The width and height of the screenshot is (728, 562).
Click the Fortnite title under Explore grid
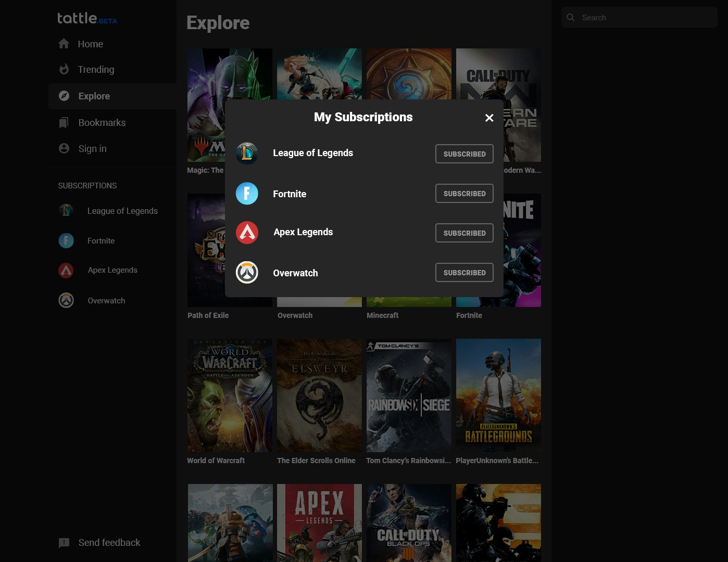point(469,315)
